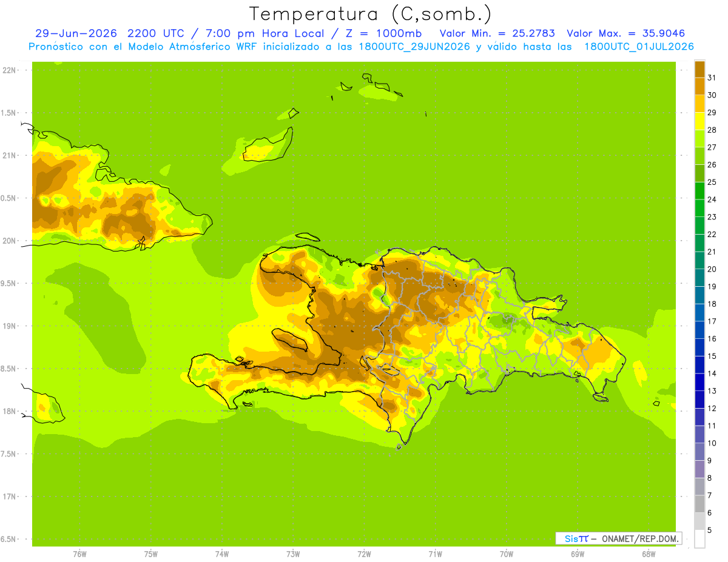
Task: Click the "68W" longitude axis label
Action: click(649, 554)
